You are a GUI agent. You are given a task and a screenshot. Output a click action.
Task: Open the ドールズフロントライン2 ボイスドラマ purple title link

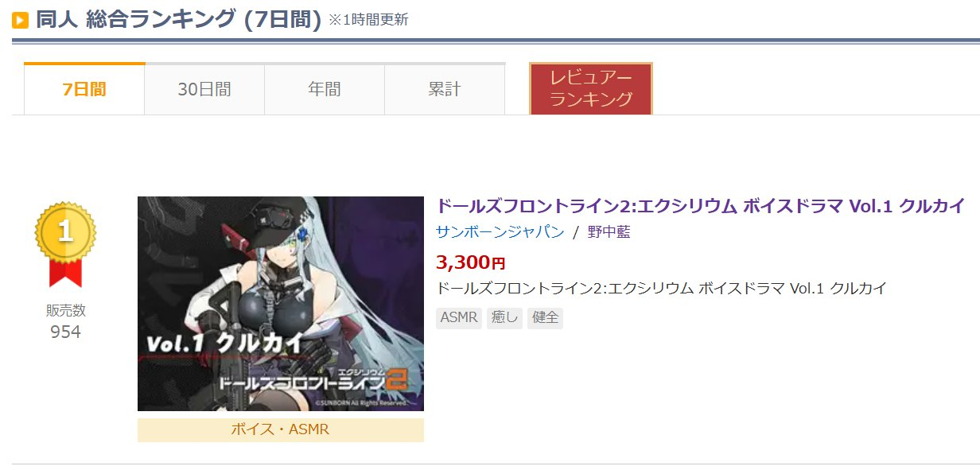pyautogui.click(x=701, y=205)
